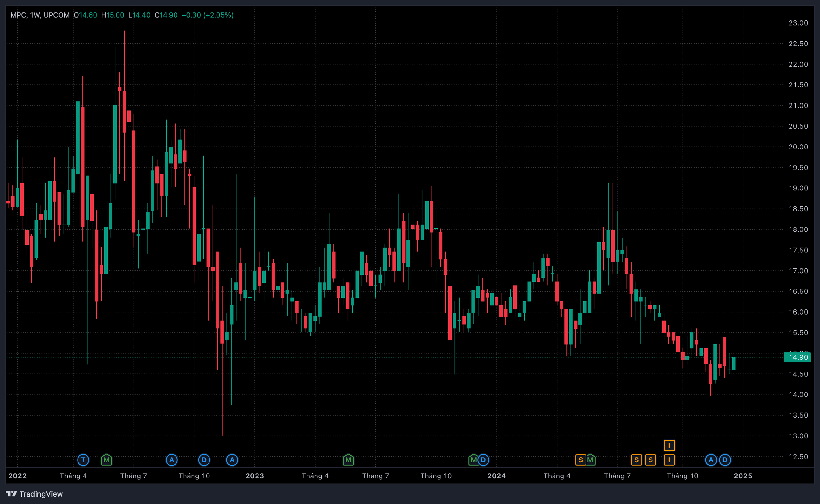Viewport: 820px width, 504px height.
Task: Open the green M marker after Tháng 4 2022
Action: pos(106,460)
